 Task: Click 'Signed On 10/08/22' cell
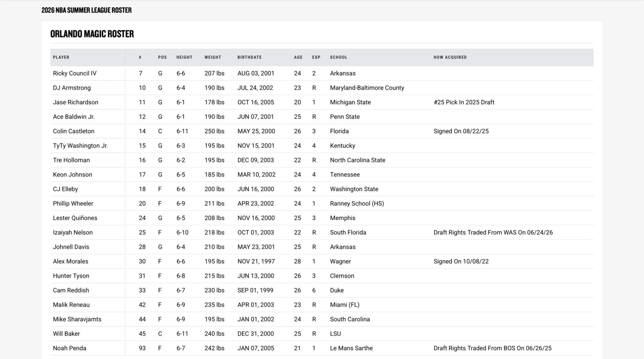pyautogui.click(x=461, y=261)
